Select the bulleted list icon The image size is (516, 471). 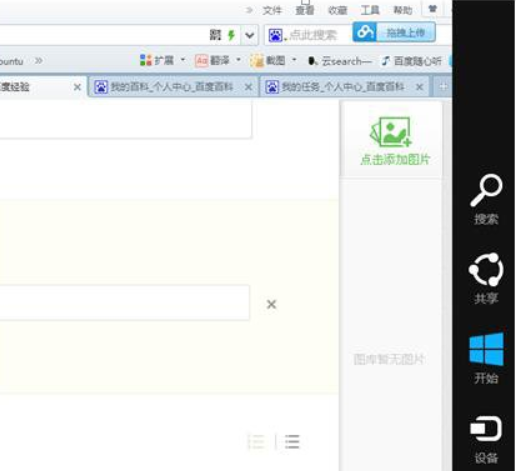[x=292, y=442]
